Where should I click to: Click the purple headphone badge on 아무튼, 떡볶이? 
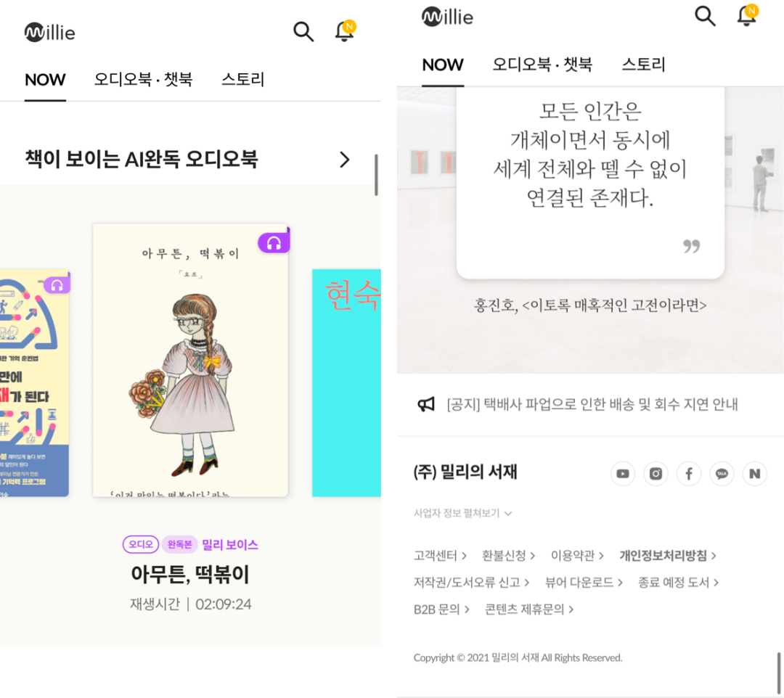(274, 243)
